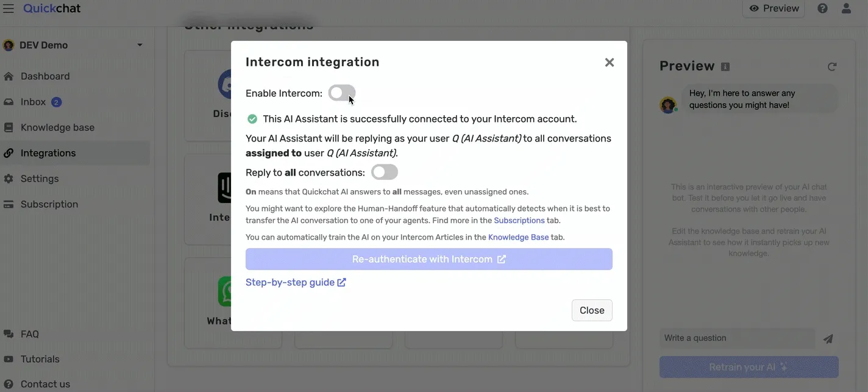Click the Quickchat logo
The height and width of the screenshot is (392, 868).
click(52, 9)
